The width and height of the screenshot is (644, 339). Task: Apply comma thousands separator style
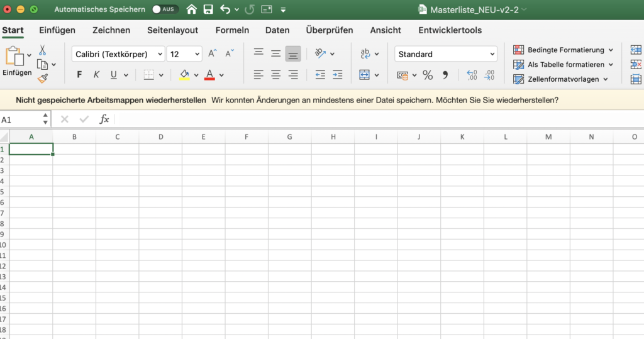(x=445, y=75)
